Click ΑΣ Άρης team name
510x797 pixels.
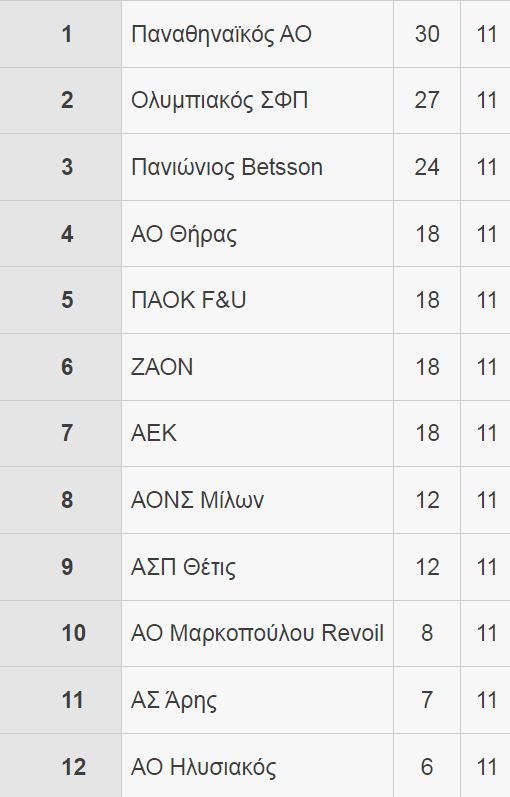click(173, 700)
